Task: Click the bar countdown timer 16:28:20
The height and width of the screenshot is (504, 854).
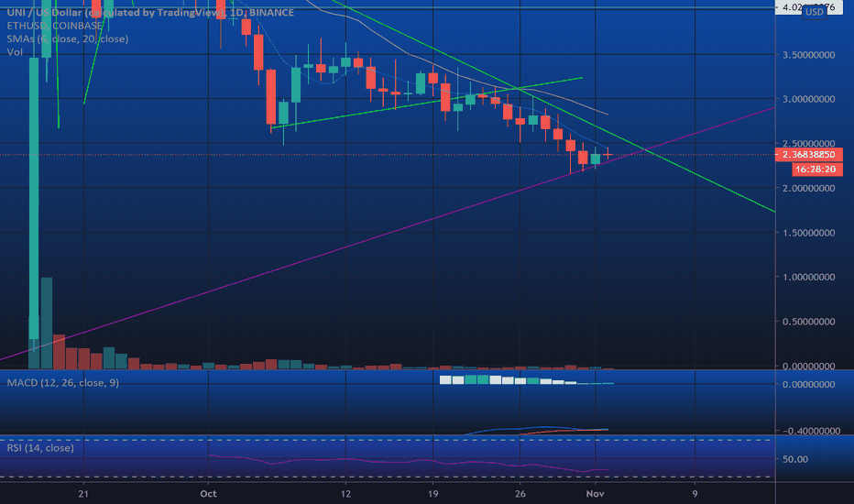Action: [x=816, y=170]
